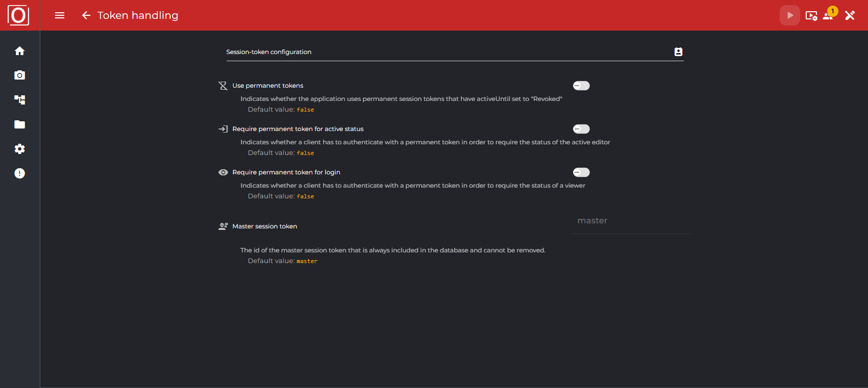The image size is (868, 388).
Task: Open the contact-card icon beside Session-token configuration
Action: 678,51
